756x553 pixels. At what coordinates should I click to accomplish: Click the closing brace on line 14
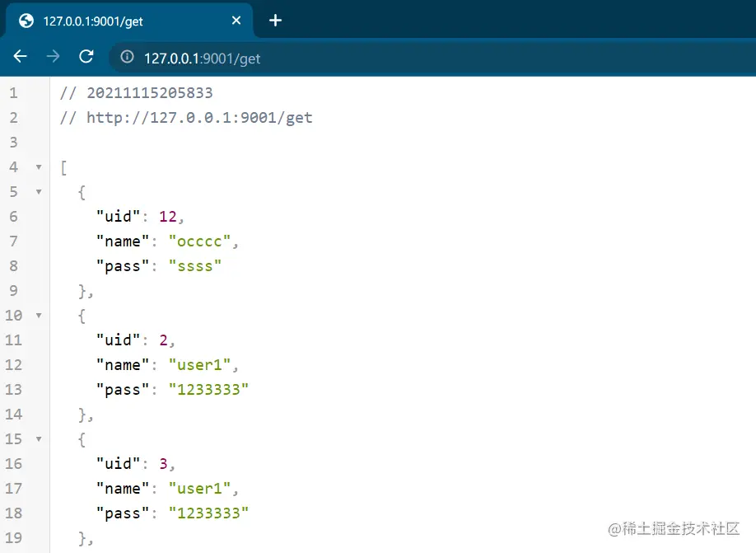coord(82,415)
